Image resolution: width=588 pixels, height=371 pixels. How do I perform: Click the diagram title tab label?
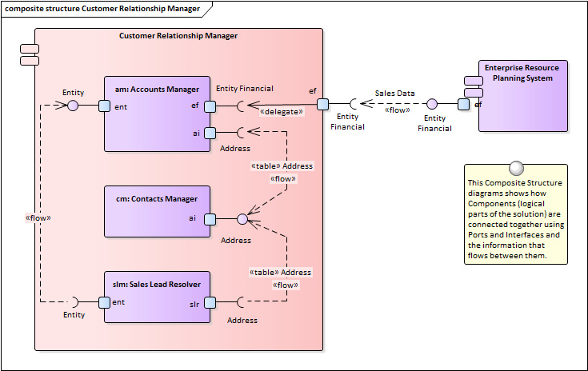pyautogui.click(x=102, y=9)
